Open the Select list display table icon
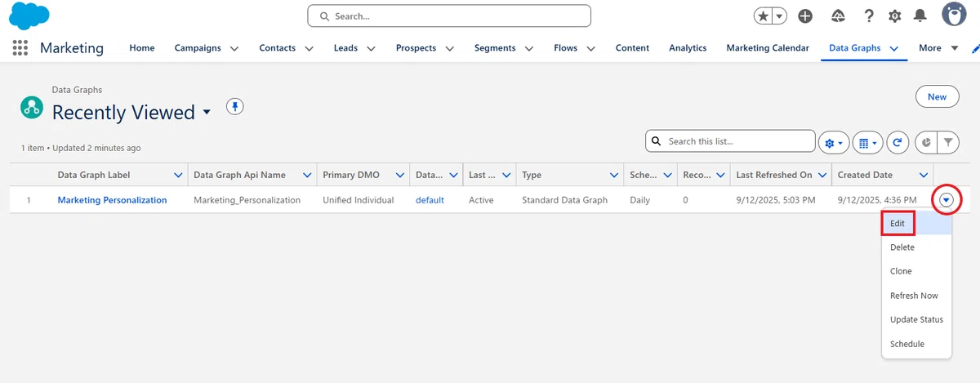Screen dimensions: 980x383 pos(867,142)
